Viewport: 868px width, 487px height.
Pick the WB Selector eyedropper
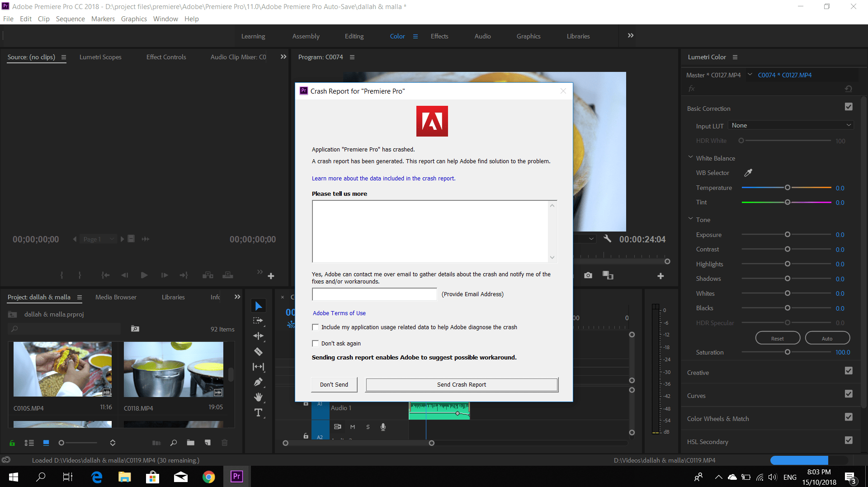pos(748,173)
